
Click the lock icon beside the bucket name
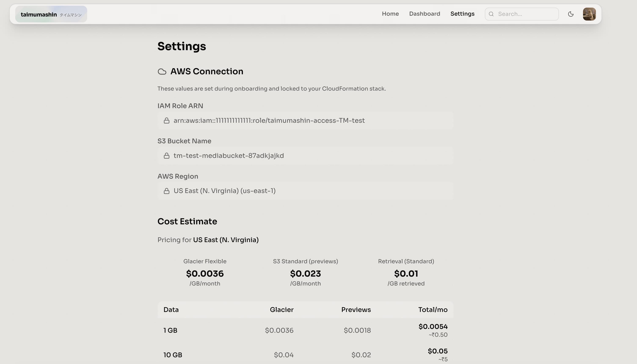167,156
